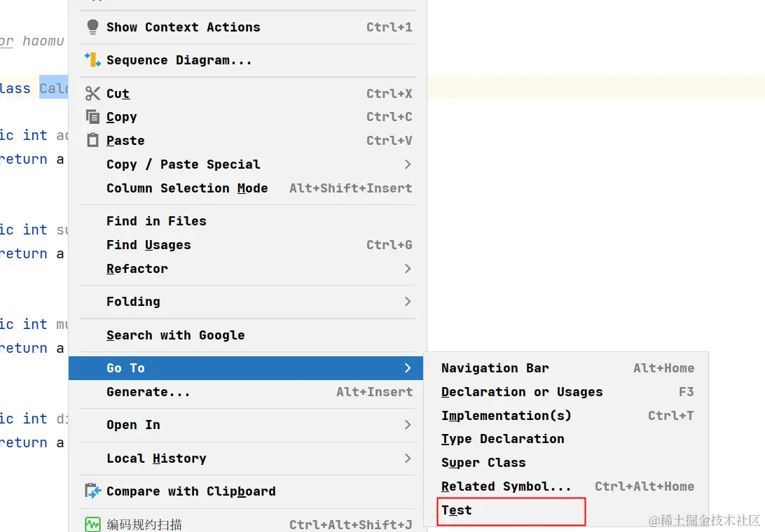
Task: Expand the Folding submenu arrow
Action: click(x=408, y=302)
